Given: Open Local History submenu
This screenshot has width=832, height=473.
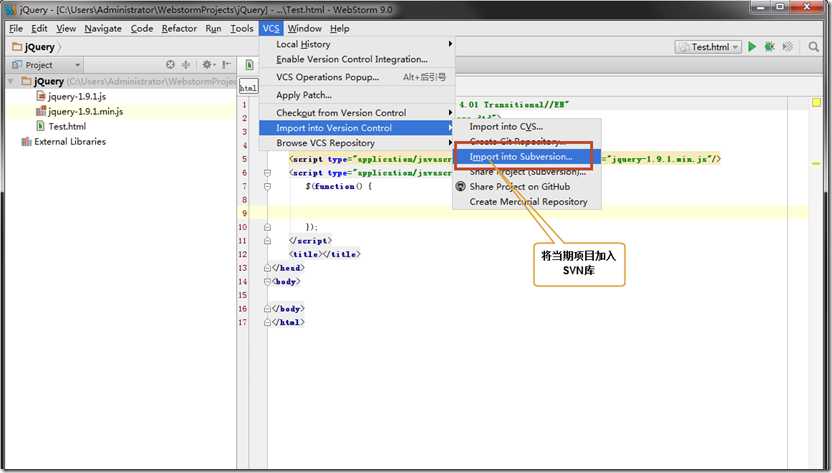Looking at the screenshot, I should point(357,44).
